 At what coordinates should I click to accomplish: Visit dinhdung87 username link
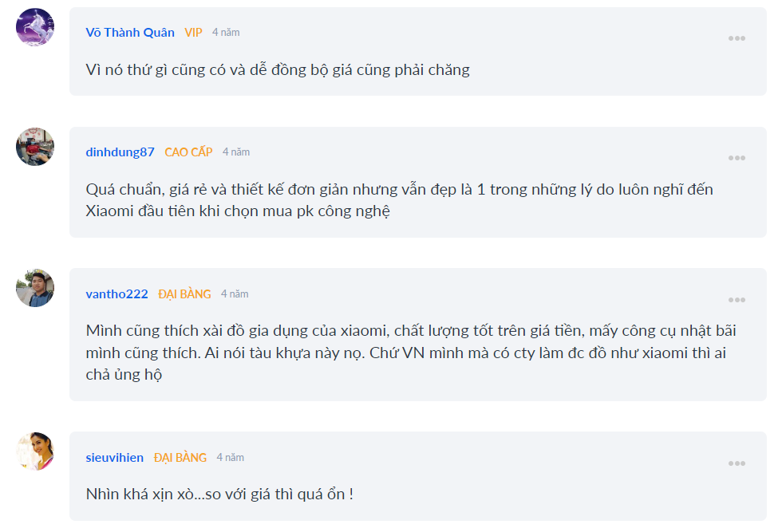(x=120, y=152)
